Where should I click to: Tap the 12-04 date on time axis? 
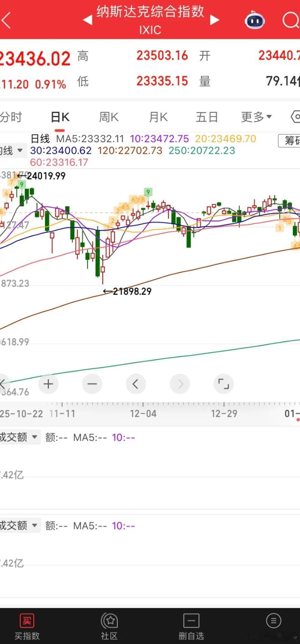143,413
